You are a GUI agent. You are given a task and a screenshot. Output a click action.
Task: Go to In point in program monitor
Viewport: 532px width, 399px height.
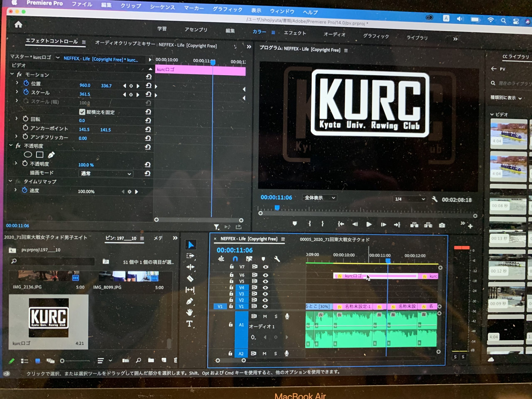click(x=341, y=224)
